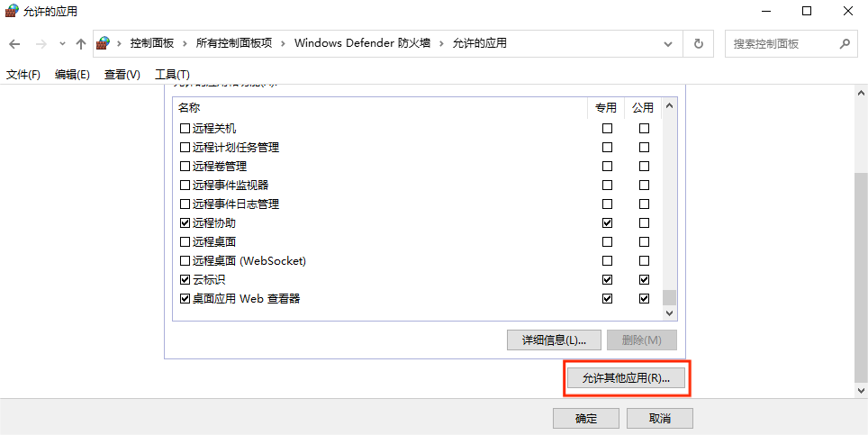Check the 远程事件监视器 checkbox
This screenshot has height=435, width=868.
click(x=185, y=185)
